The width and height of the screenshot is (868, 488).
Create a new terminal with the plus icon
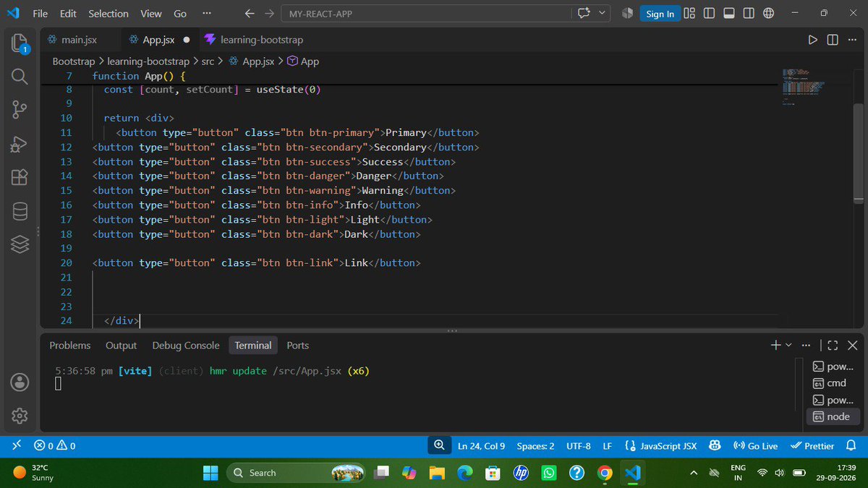tap(776, 346)
